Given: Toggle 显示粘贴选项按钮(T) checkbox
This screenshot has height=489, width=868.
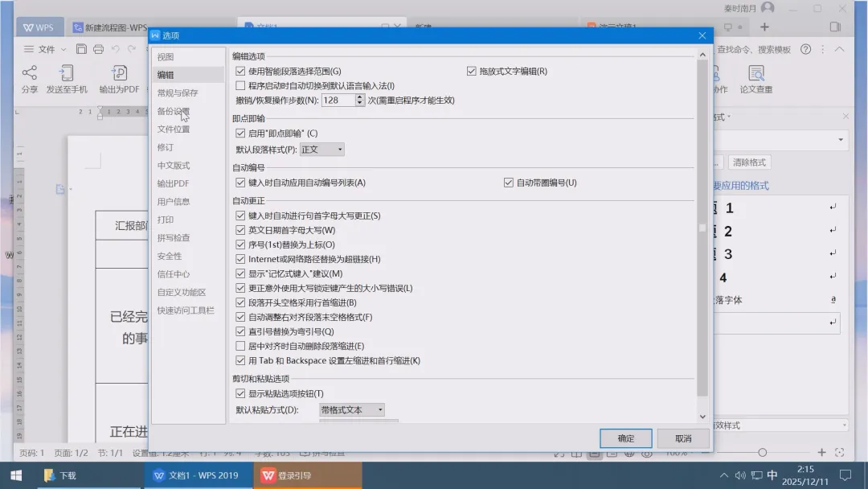Looking at the screenshot, I should (240, 393).
